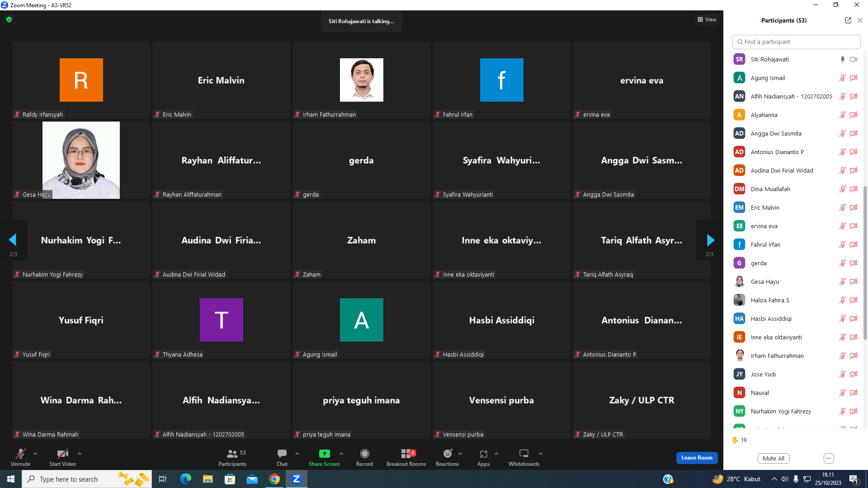
Task: Expand audio options arrow beside Unmute
Action: pos(35,454)
